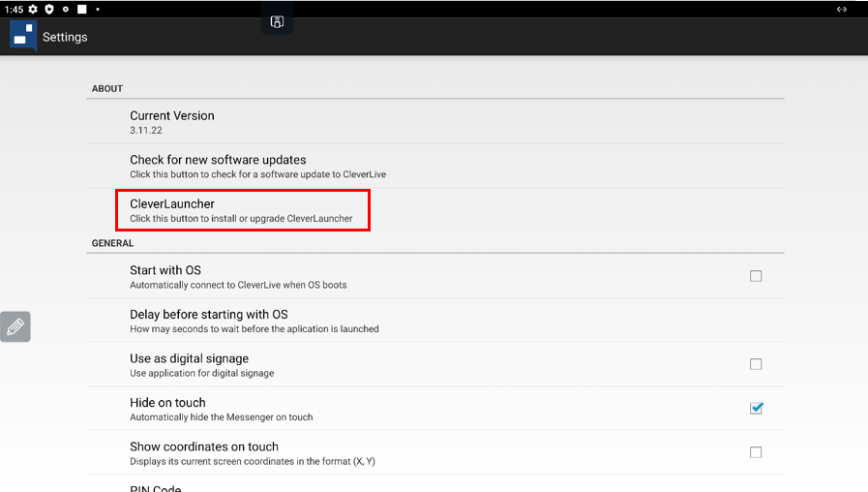Tap the small circle status bar icon
This screenshot has height=492, width=868.
(x=66, y=9)
